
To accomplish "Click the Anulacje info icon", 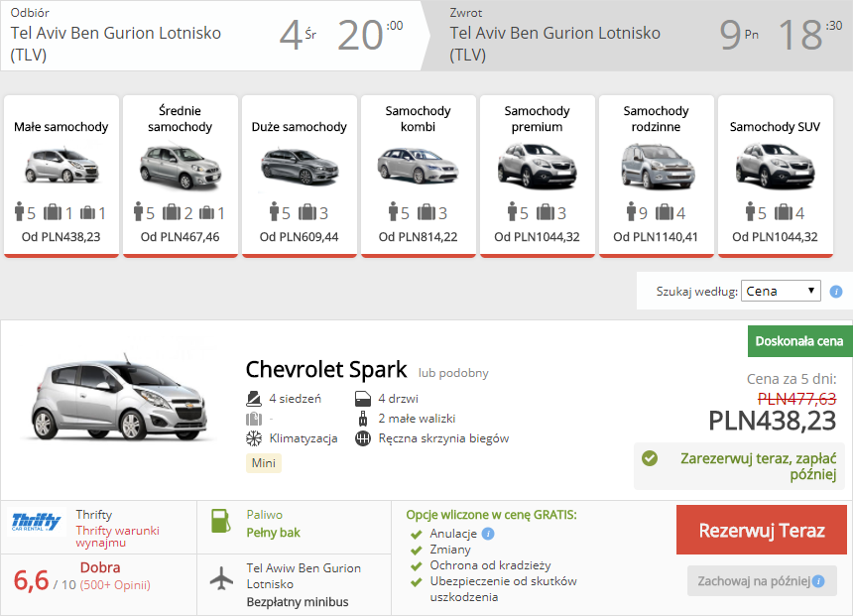I will 488,534.
